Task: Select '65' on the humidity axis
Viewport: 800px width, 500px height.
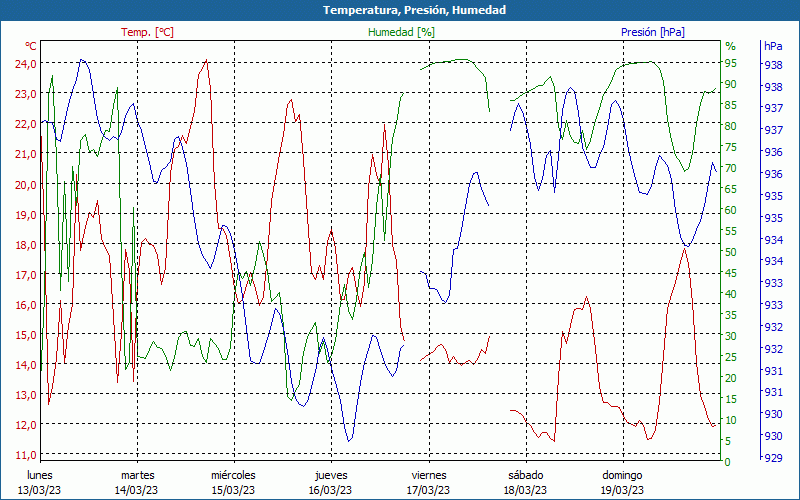Action: click(731, 189)
